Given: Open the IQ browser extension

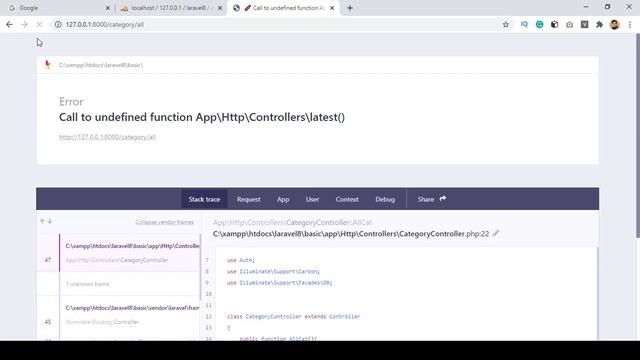Looking at the screenshot, I should [524, 24].
